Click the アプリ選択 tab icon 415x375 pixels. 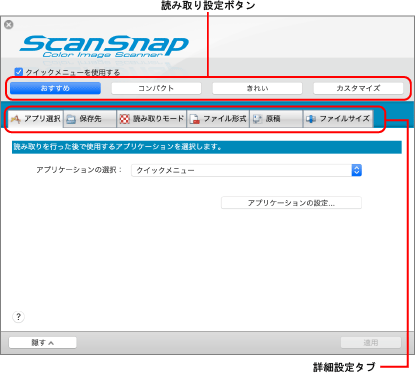(x=15, y=119)
